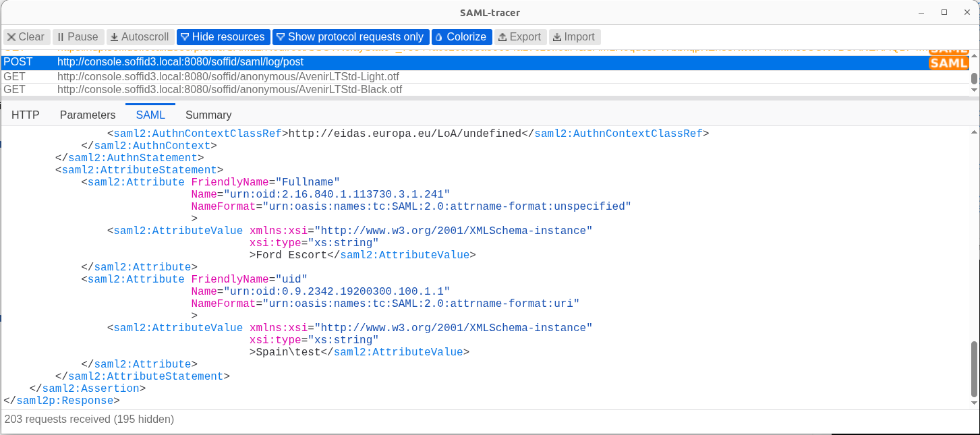The width and height of the screenshot is (980, 435).
Task: Toggle Hide resources filter
Action: [223, 37]
